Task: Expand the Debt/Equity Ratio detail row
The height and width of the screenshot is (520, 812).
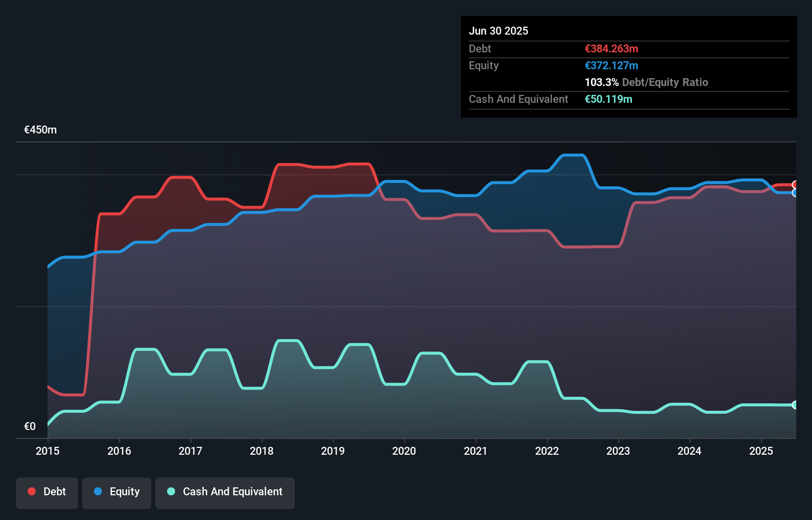Action: pyautogui.click(x=646, y=82)
